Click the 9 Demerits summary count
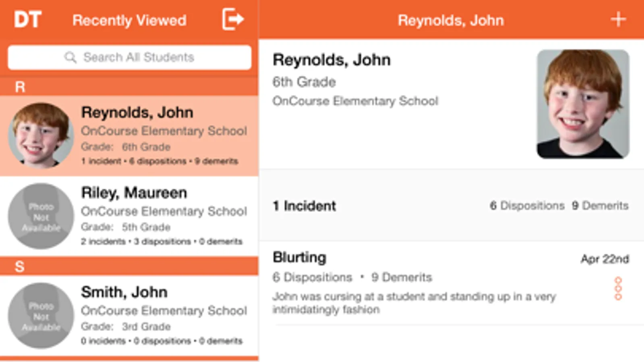This screenshot has height=362, width=644. click(600, 206)
